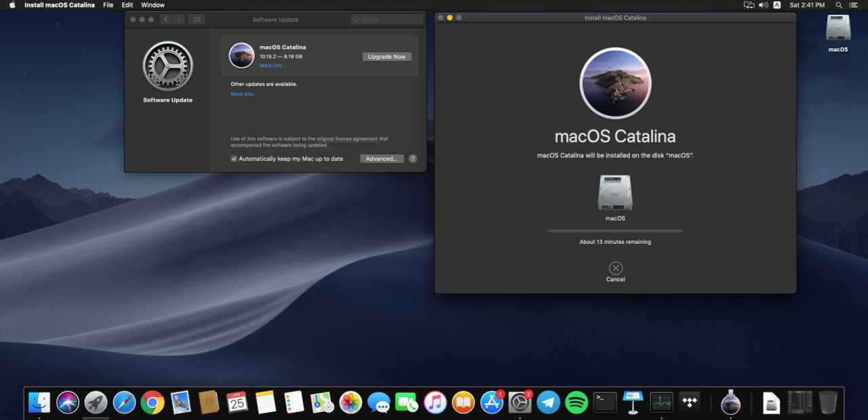Go forward in Software Update window
This screenshot has width=868, height=420.
[178, 20]
